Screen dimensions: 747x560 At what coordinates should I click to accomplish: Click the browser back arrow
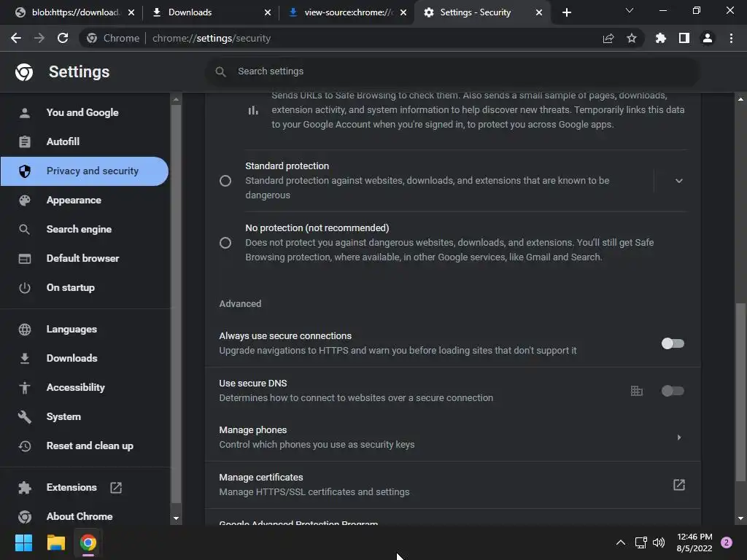tap(16, 38)
